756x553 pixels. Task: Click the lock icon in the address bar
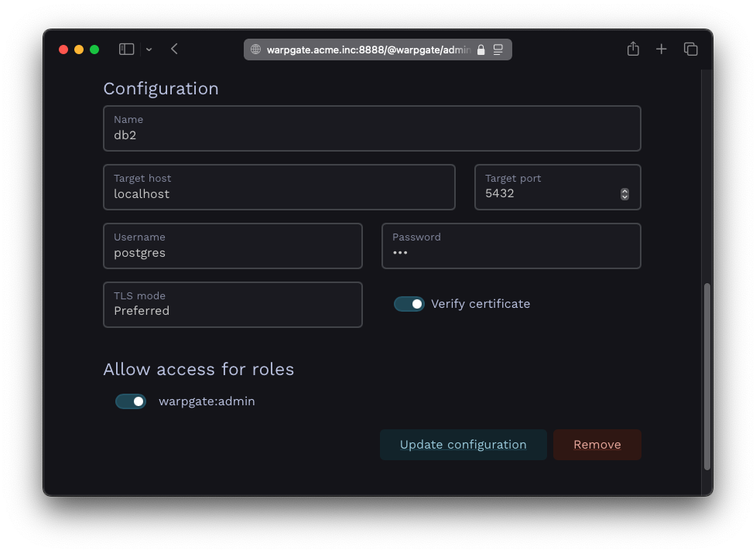481,49
